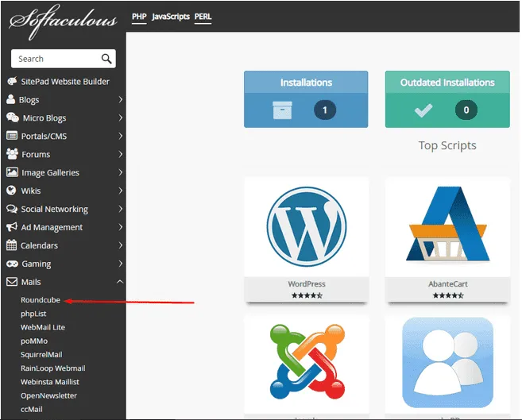
Task: Click the Gaming controller icon
Action: (12, 264)
